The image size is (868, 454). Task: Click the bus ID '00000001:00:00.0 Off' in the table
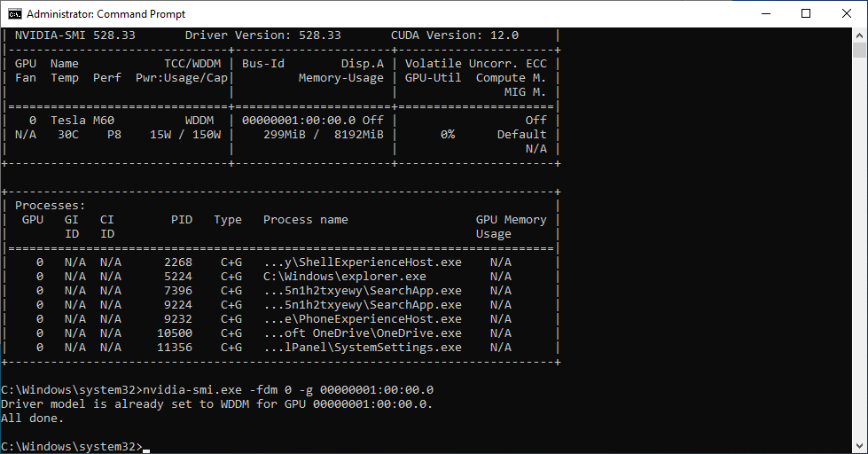[x=313, y=120]
